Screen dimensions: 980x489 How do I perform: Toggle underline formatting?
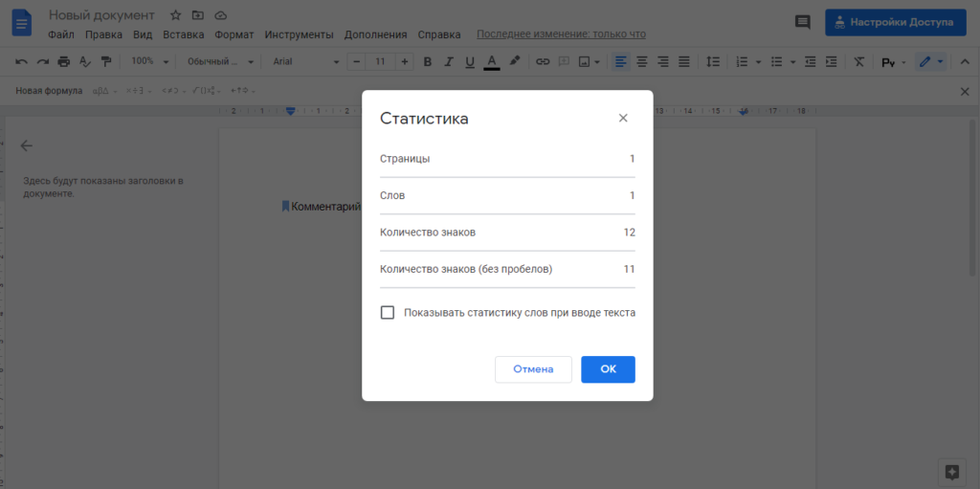469,61
